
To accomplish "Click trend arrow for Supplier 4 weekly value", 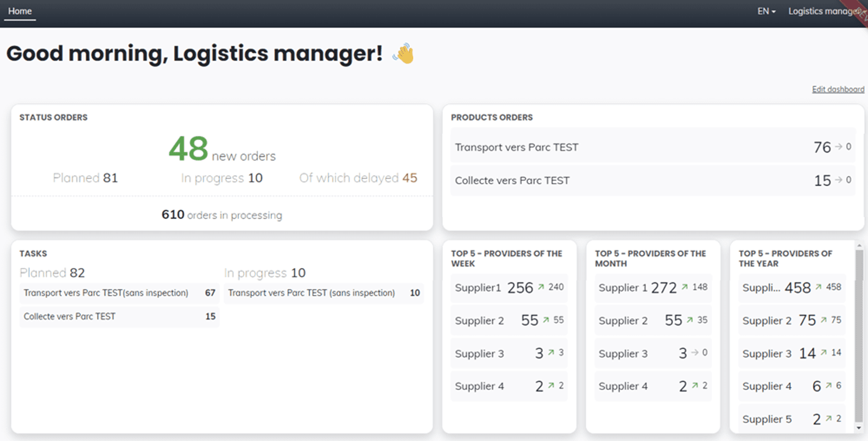I will [551, 386].
